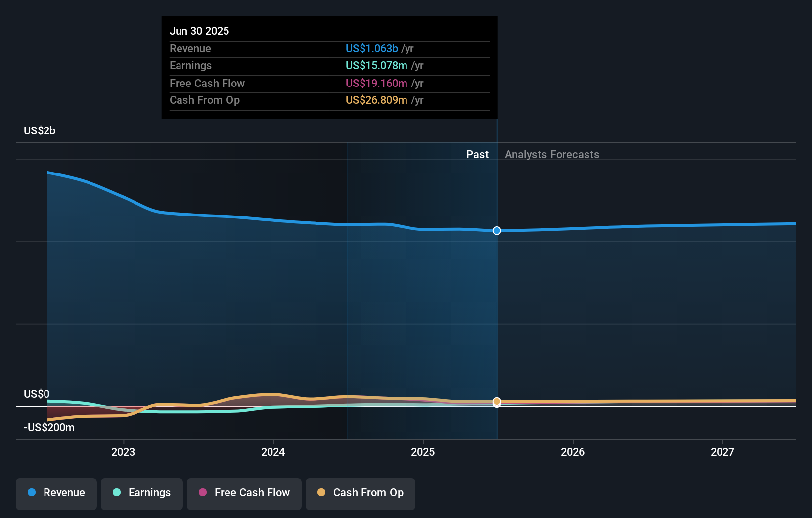This screenshot has width=812, height=518.
Task: Click the Cash From Op legend button
Action: click(x=360, y=493)
